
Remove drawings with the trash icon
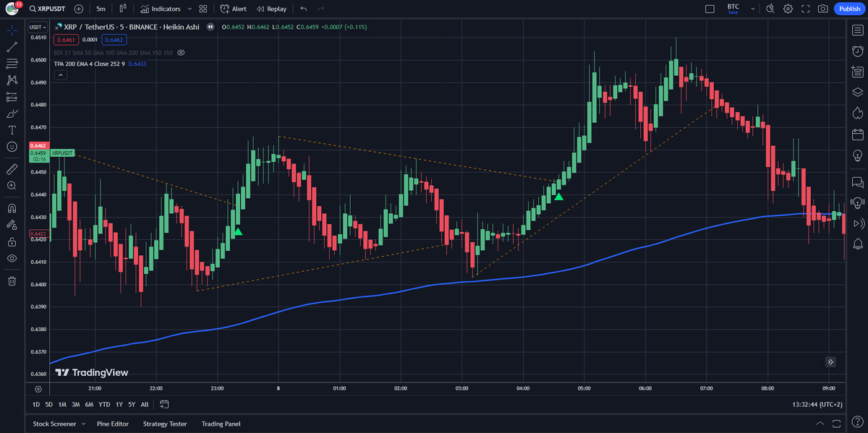12,280
